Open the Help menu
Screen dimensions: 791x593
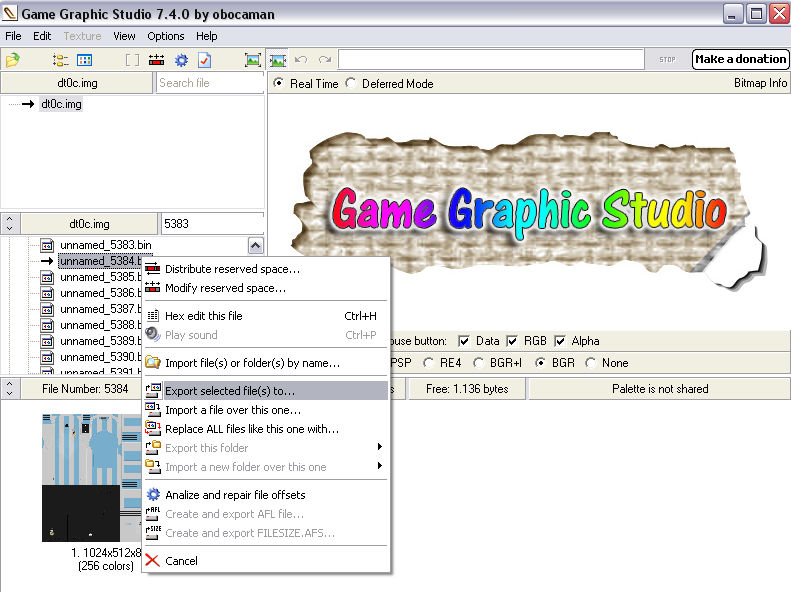click(x=206, y=36)
